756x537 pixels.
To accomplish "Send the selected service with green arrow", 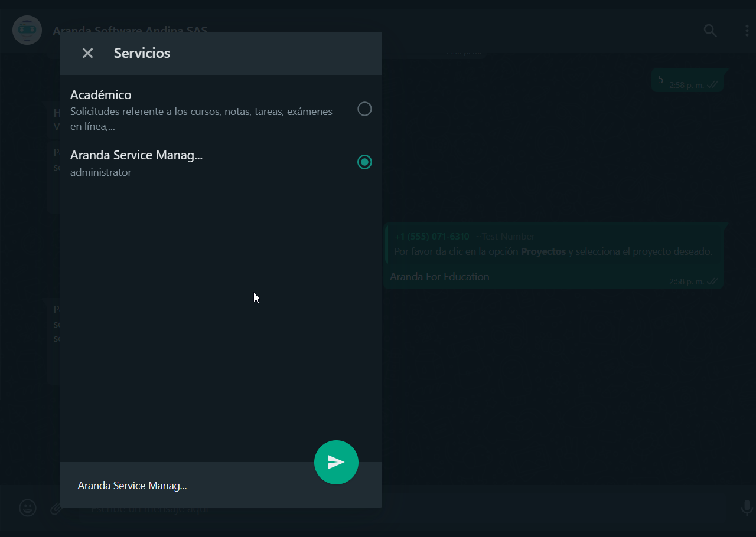I will pyautogui.click(x=336, y=462).
